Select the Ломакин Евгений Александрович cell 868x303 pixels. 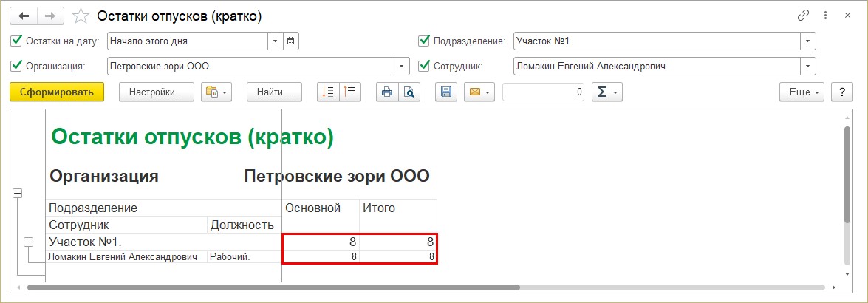[126, 256]
